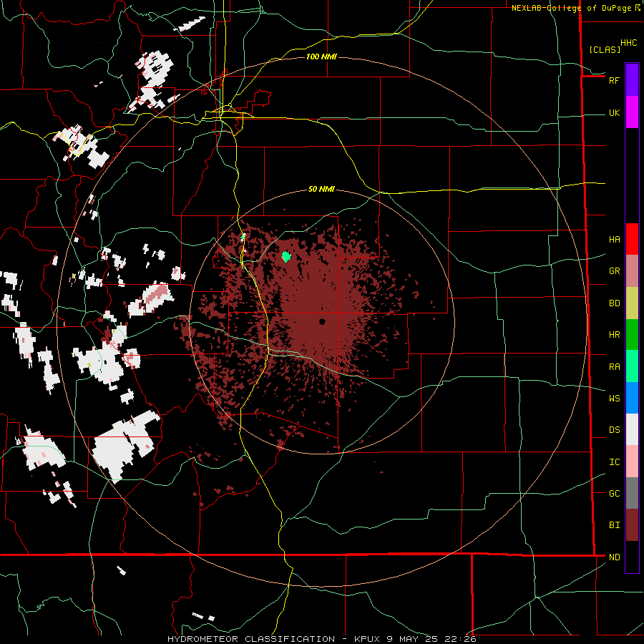Click the 'NEXLAB-College of DuPage' credit text
The height and width of the screenshot is (644, 644).
[x=571, y=8]
